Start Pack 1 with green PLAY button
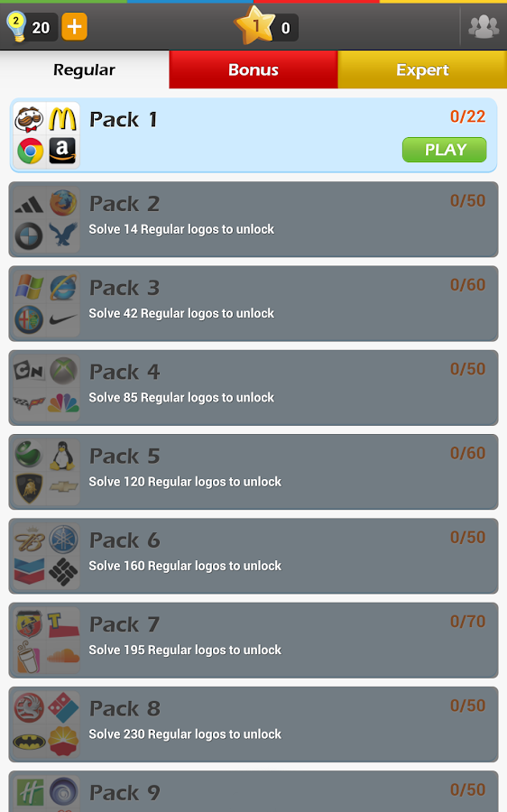Screen dimensions: 507x812 [x=445, y=150]
